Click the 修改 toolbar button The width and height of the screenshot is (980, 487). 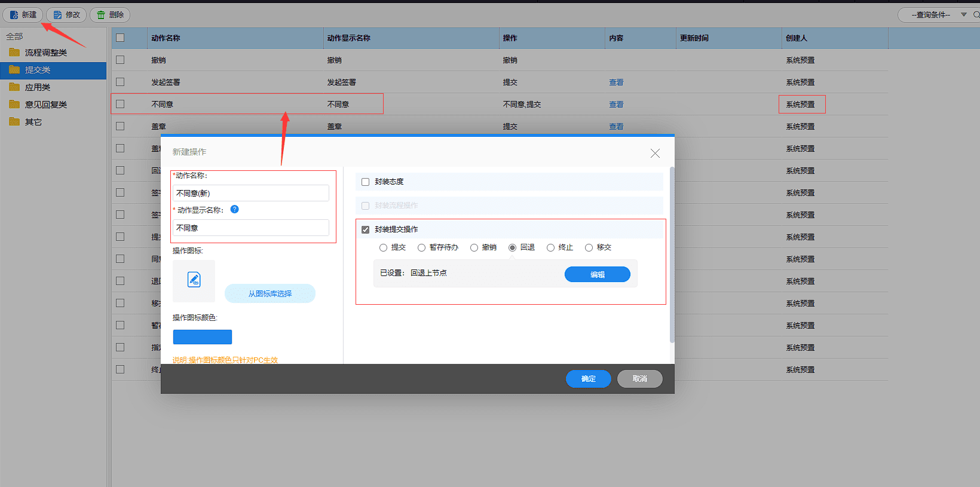[x=66, y=15]
